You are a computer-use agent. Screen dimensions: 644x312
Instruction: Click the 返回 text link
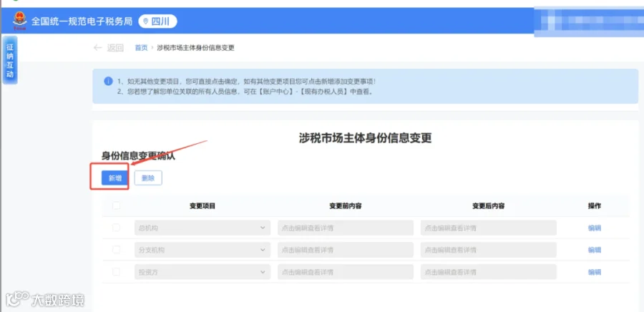pyautogui.click(x=115, y=48)
